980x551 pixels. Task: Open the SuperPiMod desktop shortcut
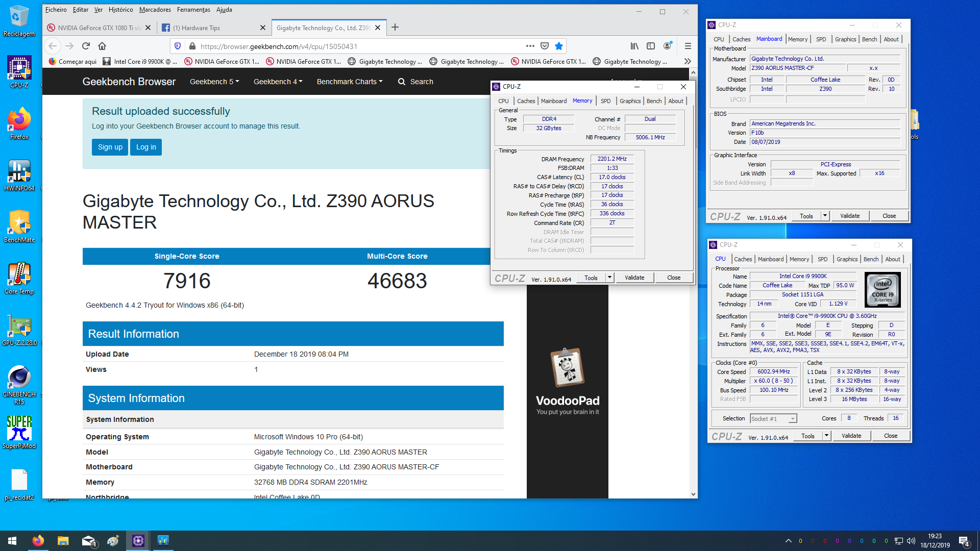19,433
